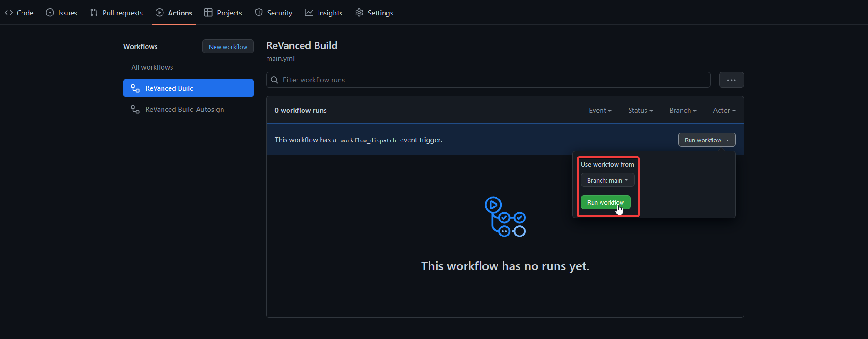The image size is (868, 339).
Task: Click the 'Use workflow from' label
Action: (608, 164)
